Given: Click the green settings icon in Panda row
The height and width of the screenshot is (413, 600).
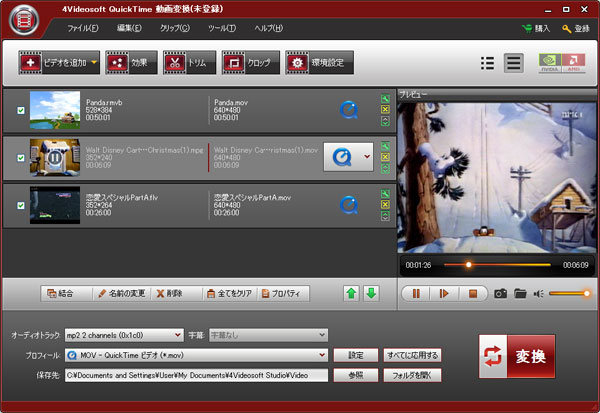Looking at the screenshot, I should (385, 99).
